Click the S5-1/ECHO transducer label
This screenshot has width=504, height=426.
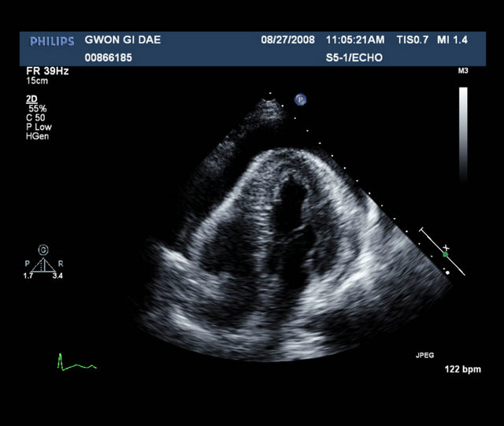tap(354, 57)
